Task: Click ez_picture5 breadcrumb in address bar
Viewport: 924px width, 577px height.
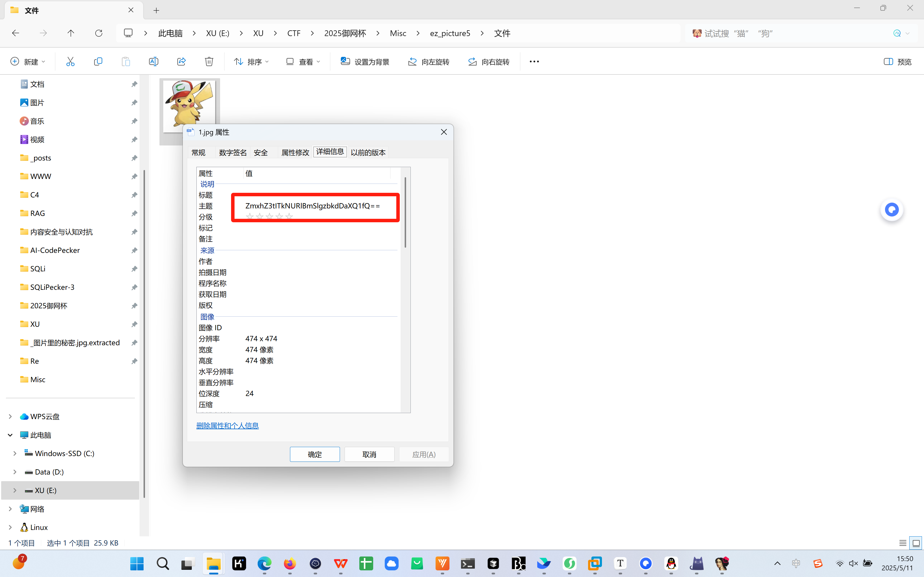Action: coord(450,33)
